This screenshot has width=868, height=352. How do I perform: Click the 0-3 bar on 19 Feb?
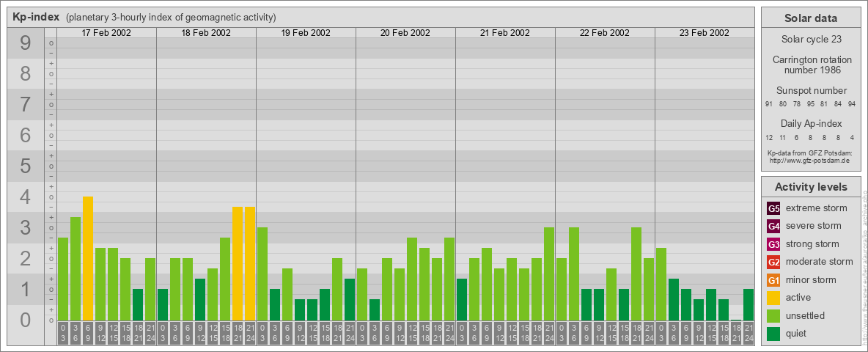coord(262,274)
